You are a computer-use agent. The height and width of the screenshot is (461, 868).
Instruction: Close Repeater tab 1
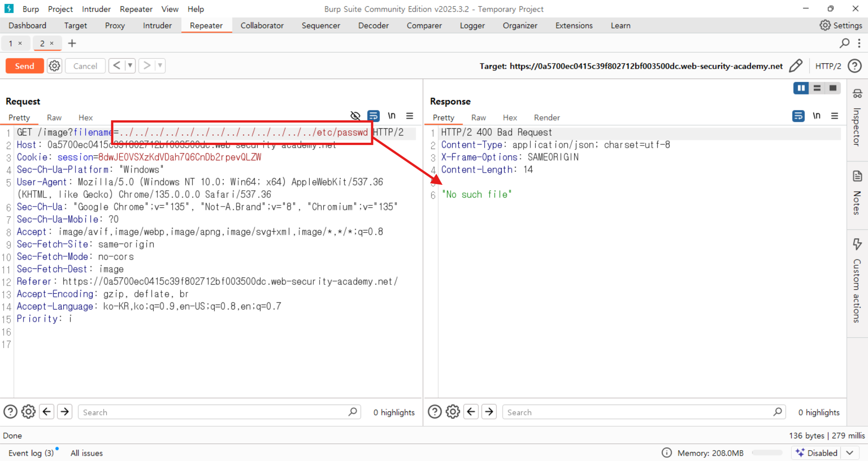tap(20, 43)
